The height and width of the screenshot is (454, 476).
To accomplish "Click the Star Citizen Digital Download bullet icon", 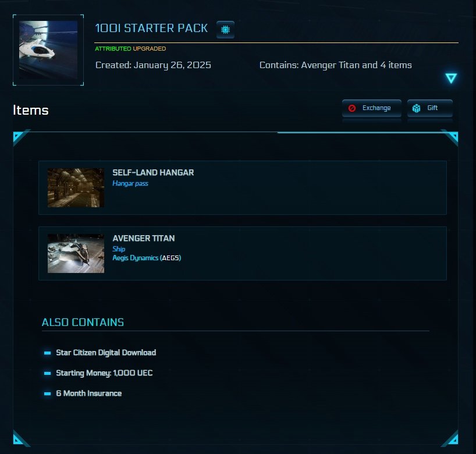I will (x=47, y=353).
